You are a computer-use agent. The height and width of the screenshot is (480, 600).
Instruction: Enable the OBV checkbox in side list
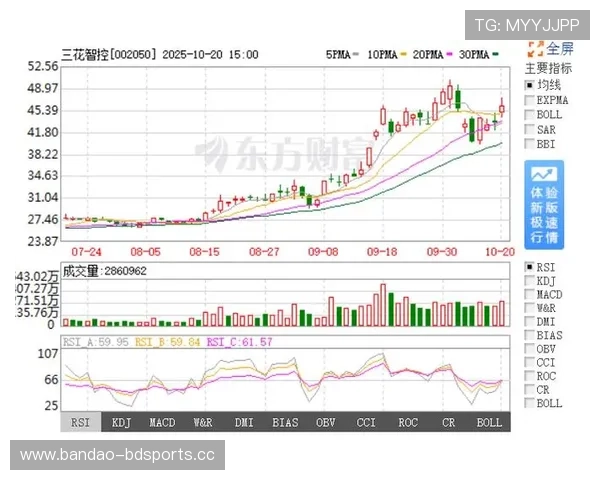[x=529, y=349]
